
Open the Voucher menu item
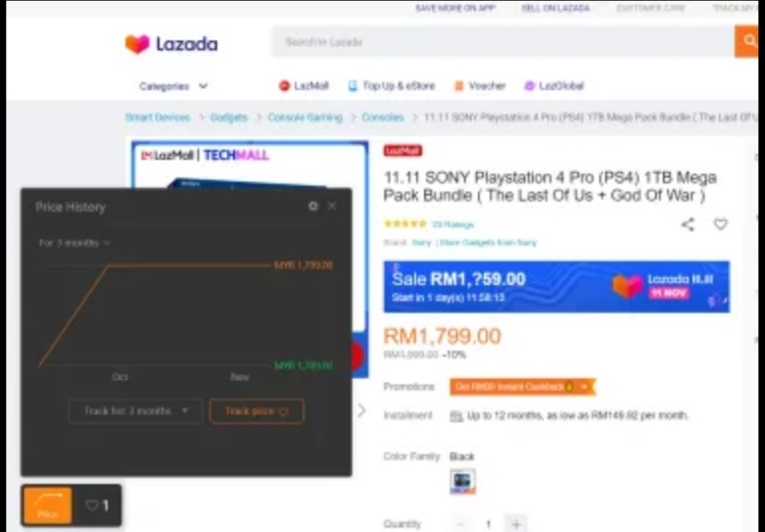pyautogui.click(x=480, y=86)
